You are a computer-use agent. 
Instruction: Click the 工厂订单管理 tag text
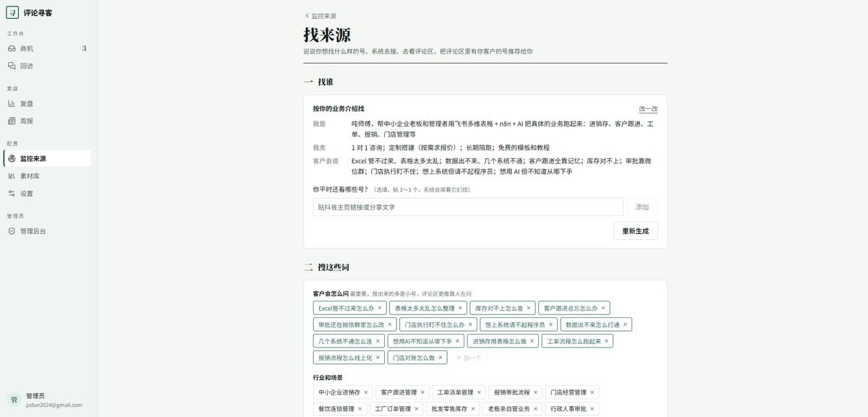point(393,409)
